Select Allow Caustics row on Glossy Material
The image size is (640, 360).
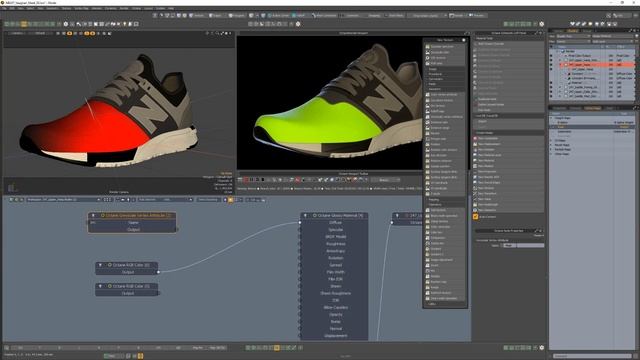[x=335, y=307]
